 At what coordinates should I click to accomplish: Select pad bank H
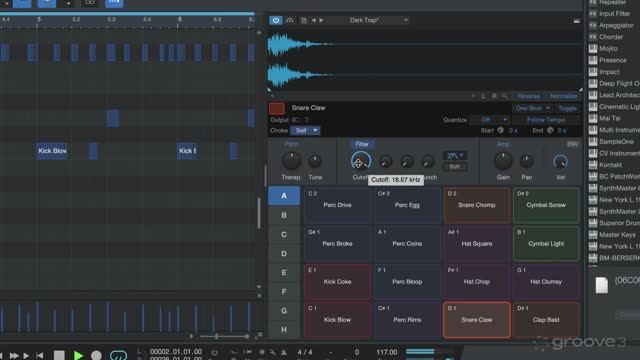(x=284, y=329)
